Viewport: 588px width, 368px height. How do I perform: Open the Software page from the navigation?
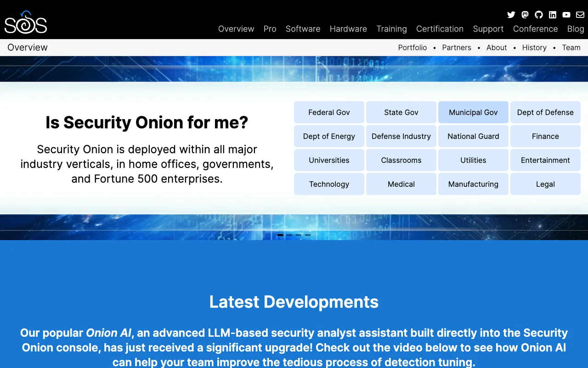click(x=303, y=29)
